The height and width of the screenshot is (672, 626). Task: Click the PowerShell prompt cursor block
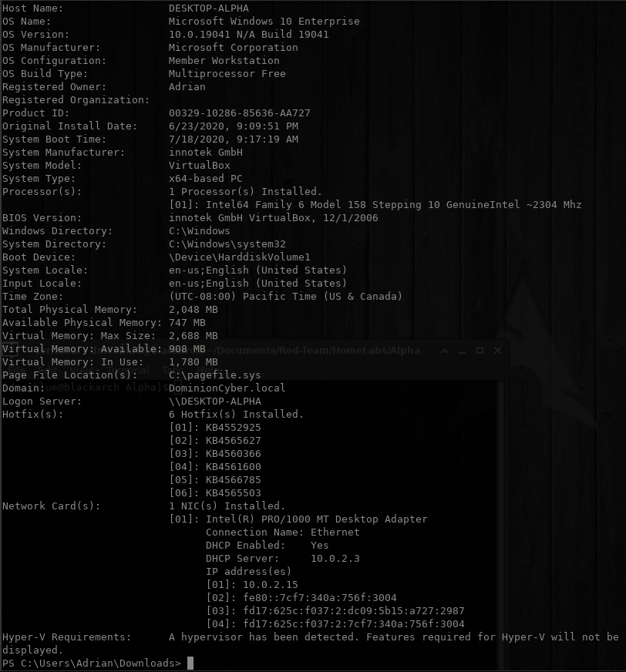[x=190, y=663]
